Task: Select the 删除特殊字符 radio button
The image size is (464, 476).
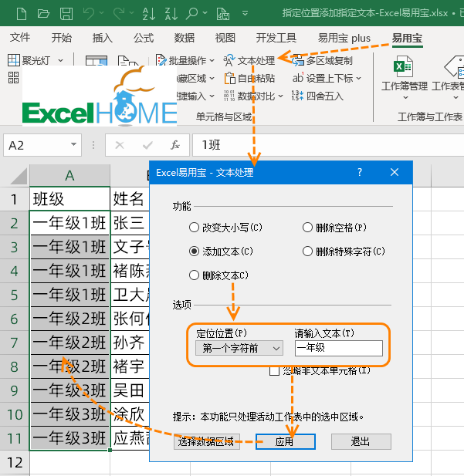Action: coord(307,252)
